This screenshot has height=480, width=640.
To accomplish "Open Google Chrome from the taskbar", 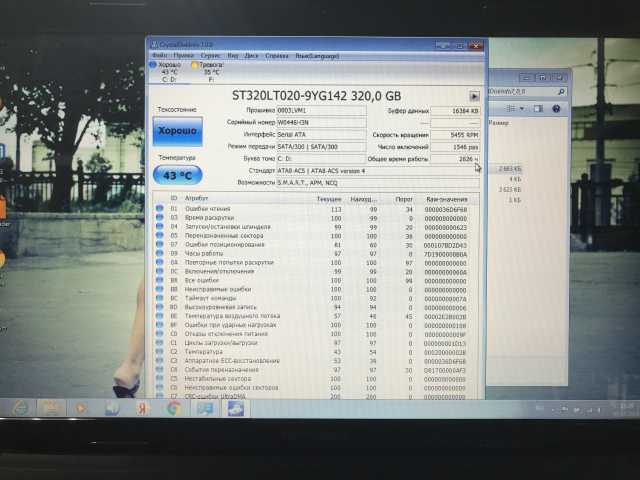I will (173, 409).
